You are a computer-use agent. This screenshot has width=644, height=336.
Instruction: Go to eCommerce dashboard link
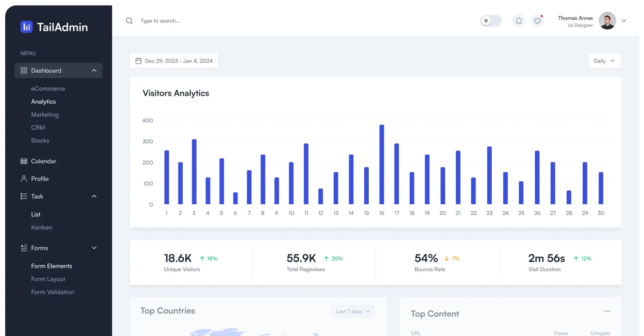(x=48, y=89)
